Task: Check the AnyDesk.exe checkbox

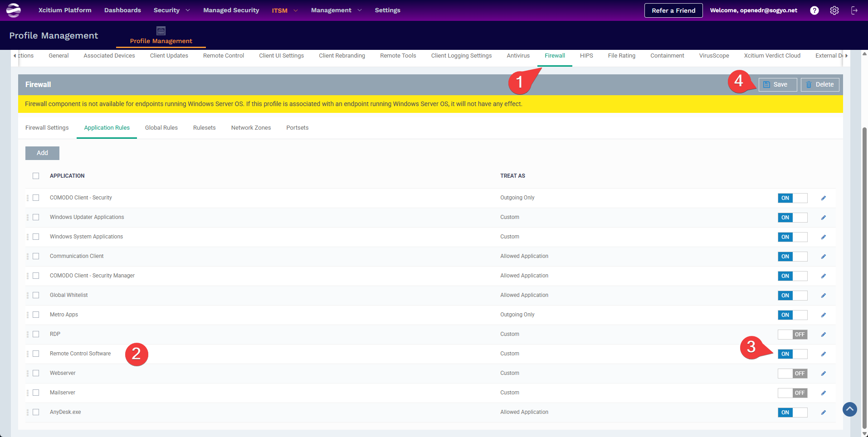Action: point(36,412)
